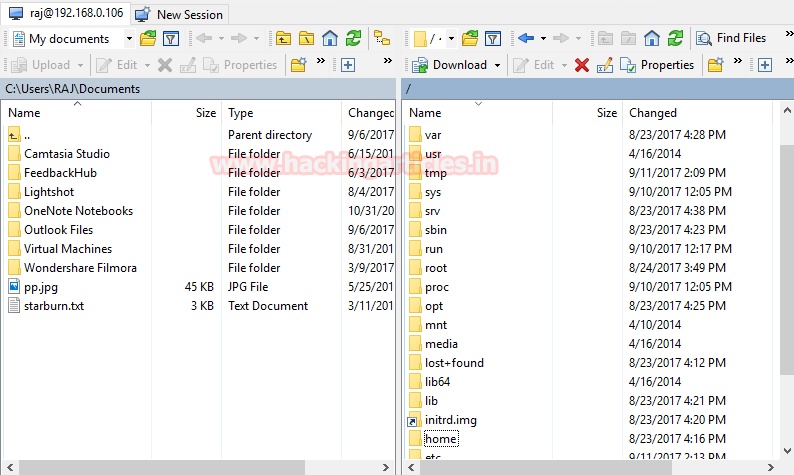This screenshot has width=794, height=475.
Task: Click the local panel filter icon
Action: [x=171, y=38]
